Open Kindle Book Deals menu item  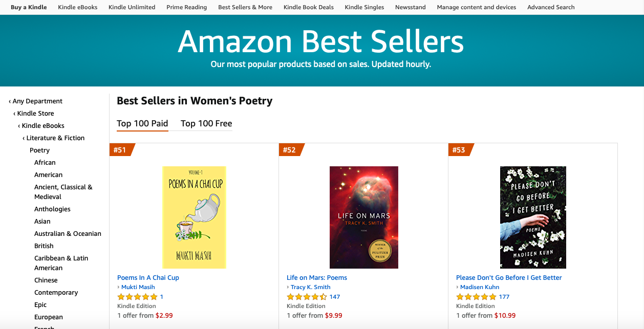(308, 7)
